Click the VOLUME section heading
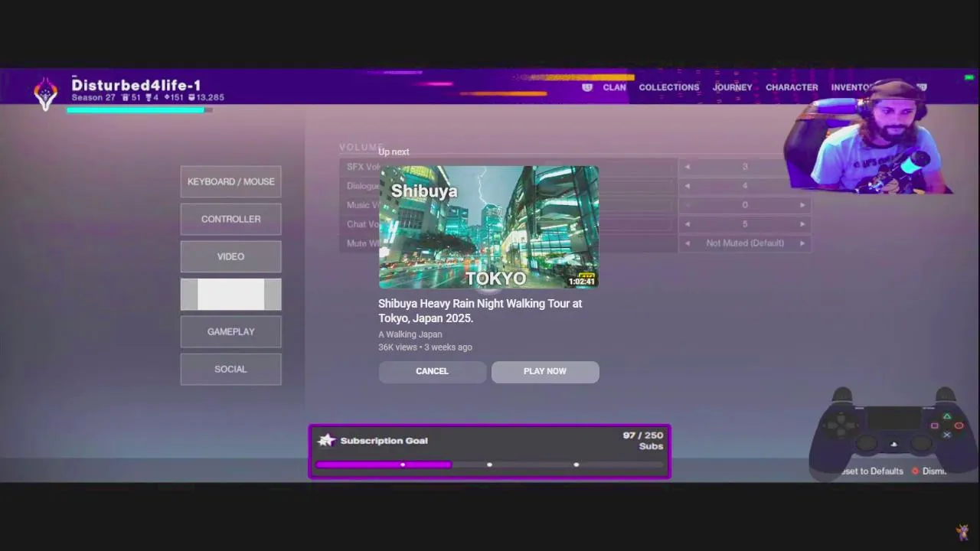The height and width of the screenshot is (551, 980). [x=361, y=147]
